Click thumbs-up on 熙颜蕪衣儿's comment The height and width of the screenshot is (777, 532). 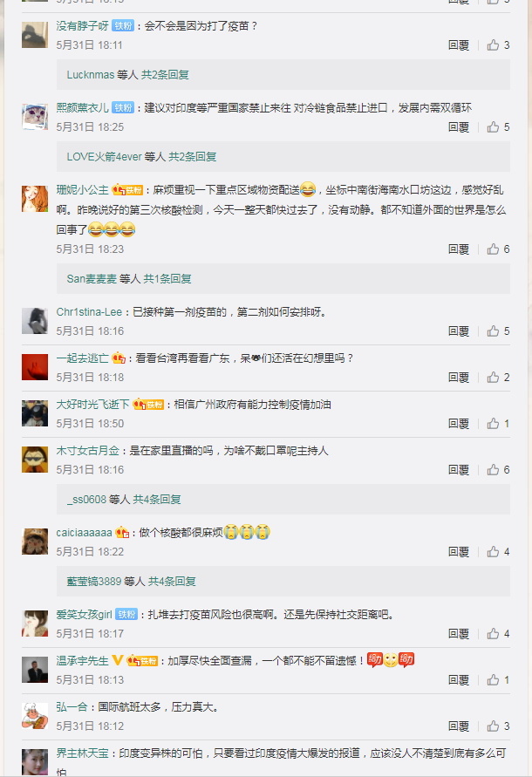(x=493, y=126)
